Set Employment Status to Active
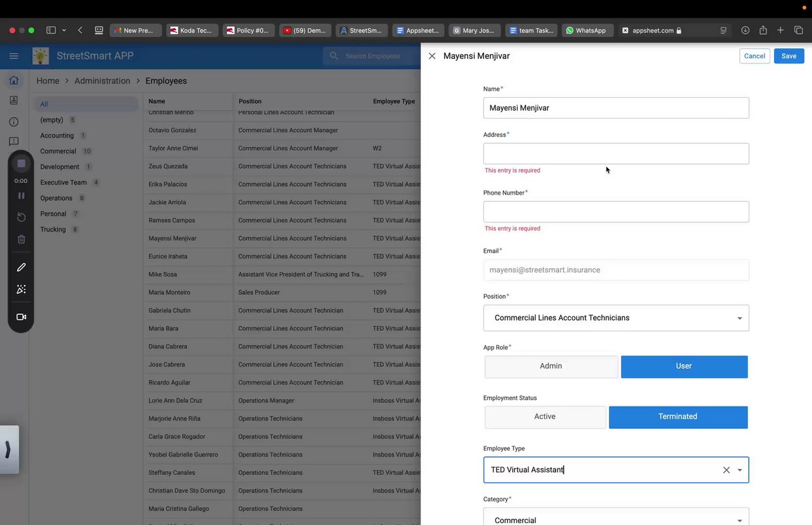 (545, 417)
